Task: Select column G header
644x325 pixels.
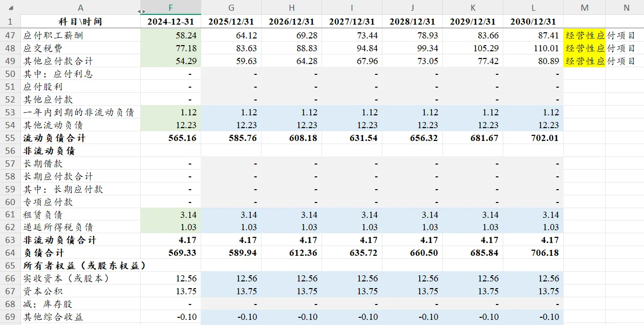Action: (231, 8)
